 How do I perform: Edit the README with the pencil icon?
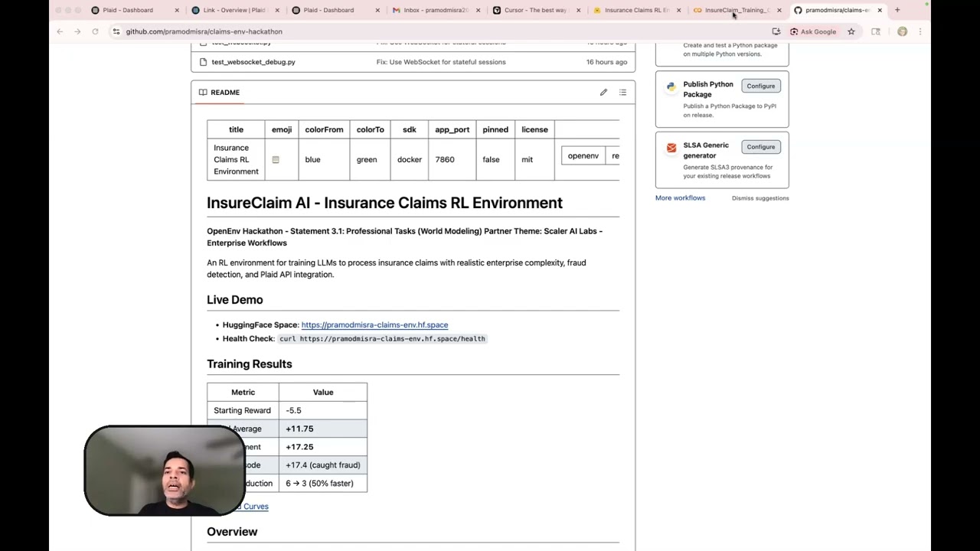(603, 93)
